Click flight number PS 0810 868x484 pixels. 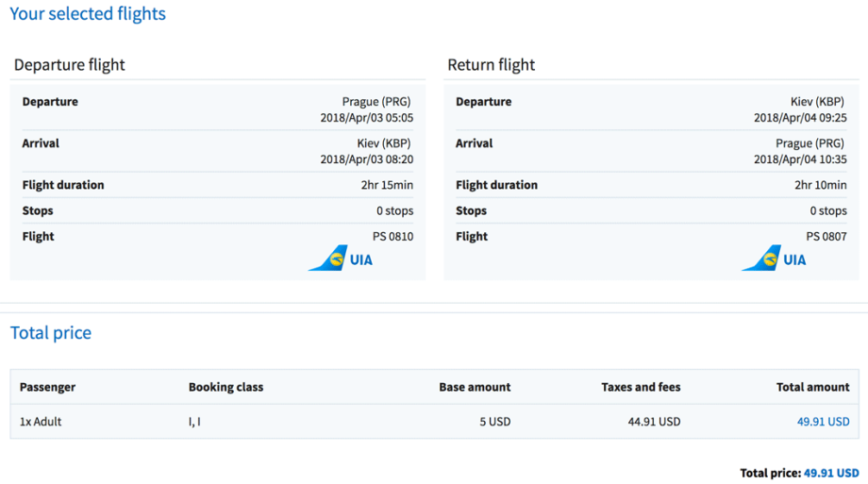[392, 237]
